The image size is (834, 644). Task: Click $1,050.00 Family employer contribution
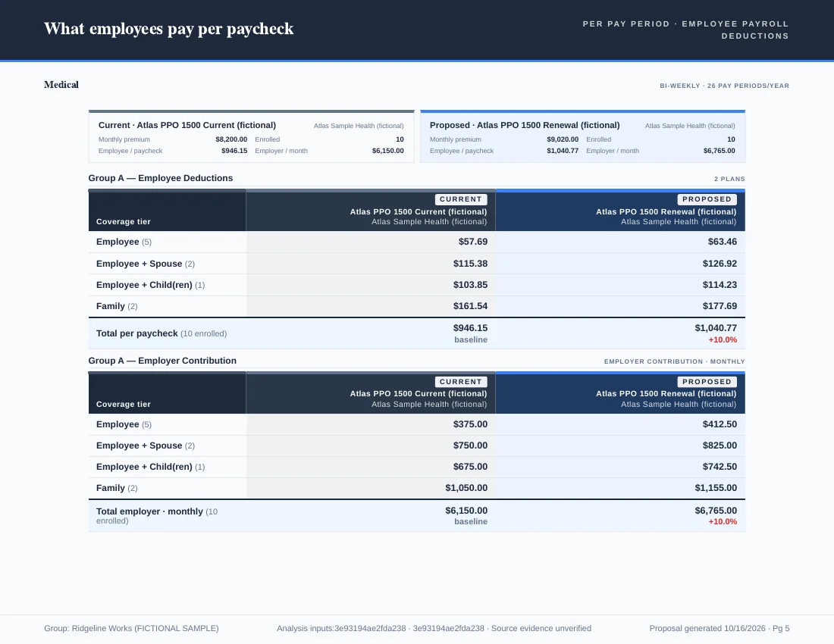coord(466,489)
